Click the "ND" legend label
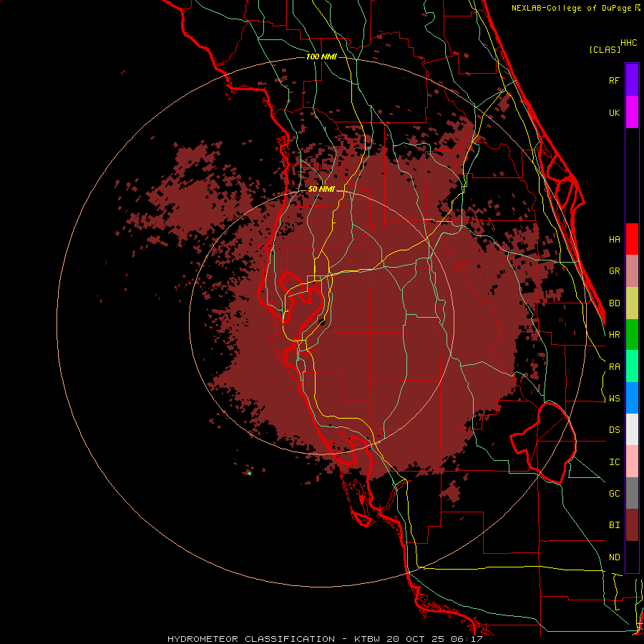 pos(614,557)
